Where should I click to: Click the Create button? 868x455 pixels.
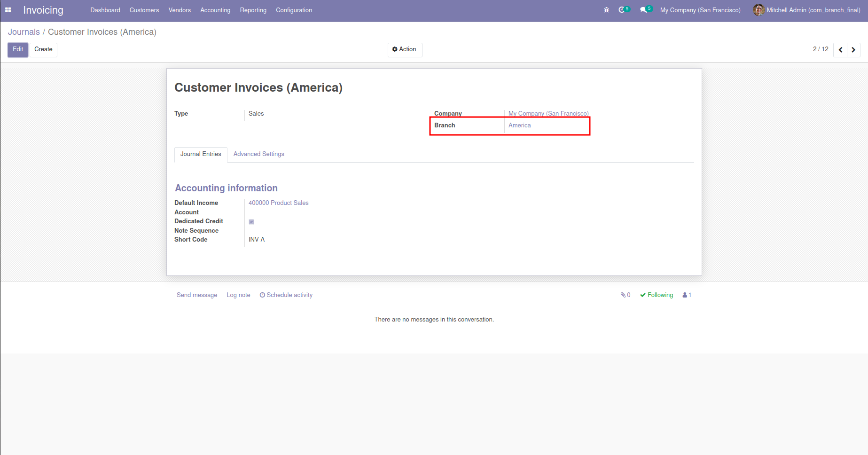pyautogui.click(x=43, y=49)
